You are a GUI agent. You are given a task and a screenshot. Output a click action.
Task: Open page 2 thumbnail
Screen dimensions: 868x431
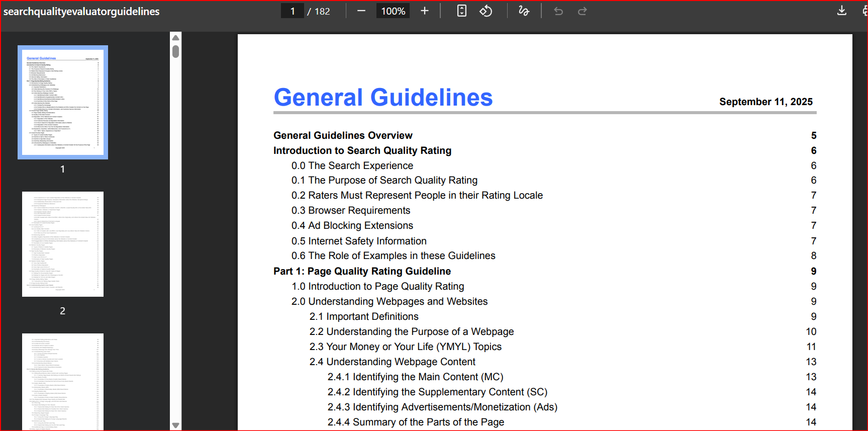tap(63, 244)
